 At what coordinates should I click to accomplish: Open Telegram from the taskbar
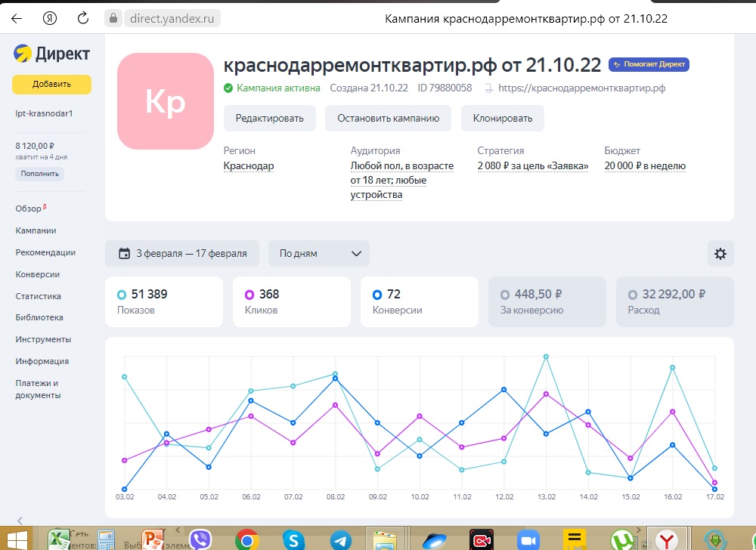pos(340,539)
